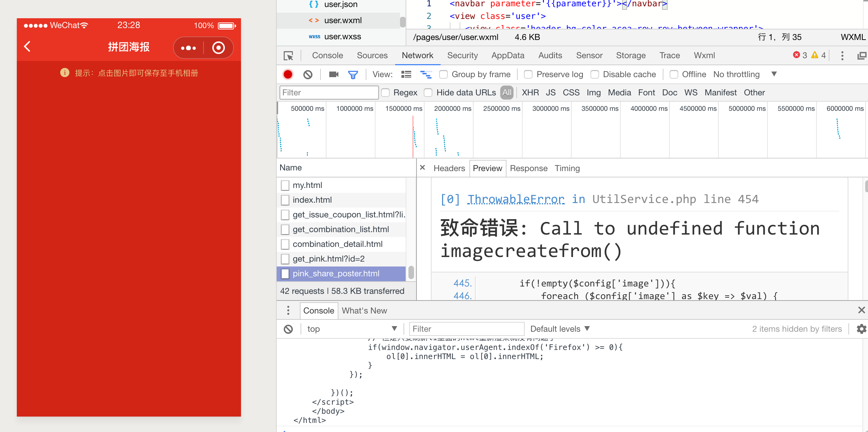Select the combination_detail.html request
The width and height of the screenshot is (868, 432).
click(x=341, y=244)
